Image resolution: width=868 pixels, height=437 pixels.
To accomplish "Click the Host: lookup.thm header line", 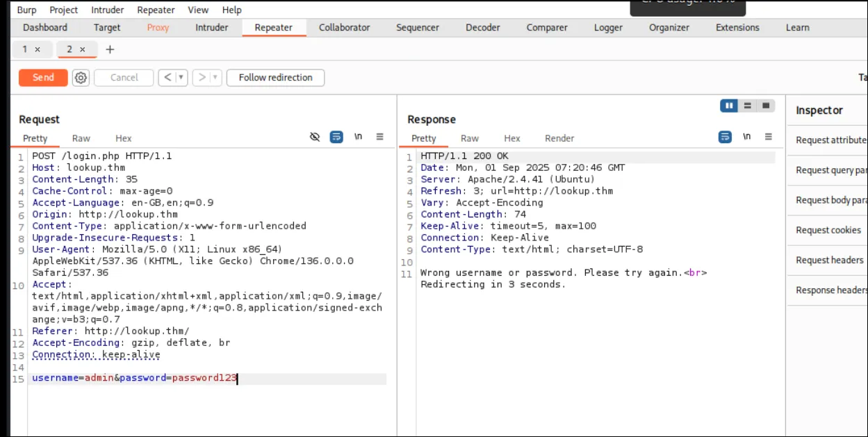I will (79, 168).
